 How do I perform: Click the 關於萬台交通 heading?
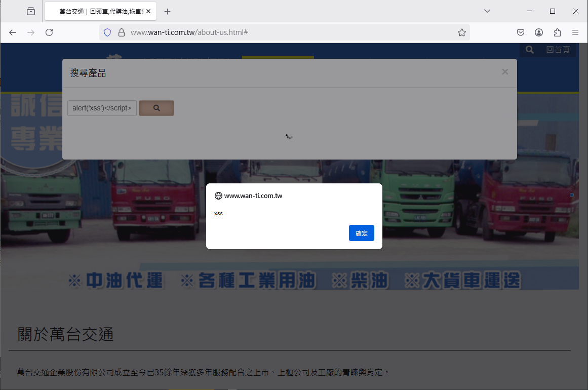click(66, 334)
